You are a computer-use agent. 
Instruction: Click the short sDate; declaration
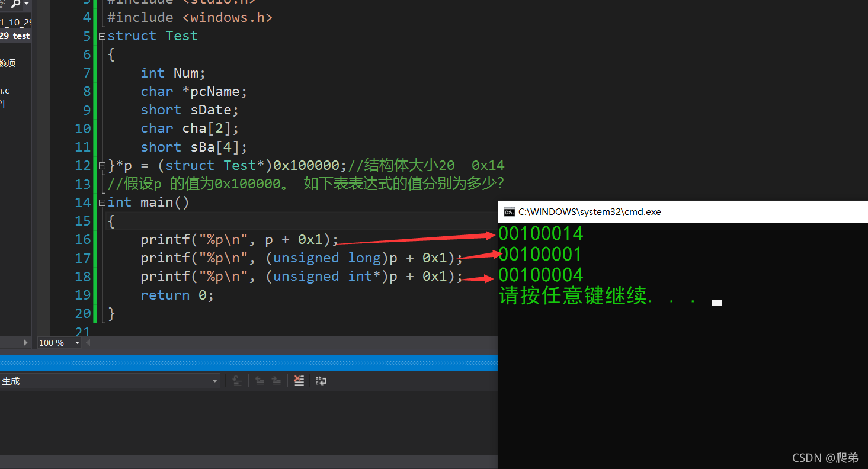point(190,110)
